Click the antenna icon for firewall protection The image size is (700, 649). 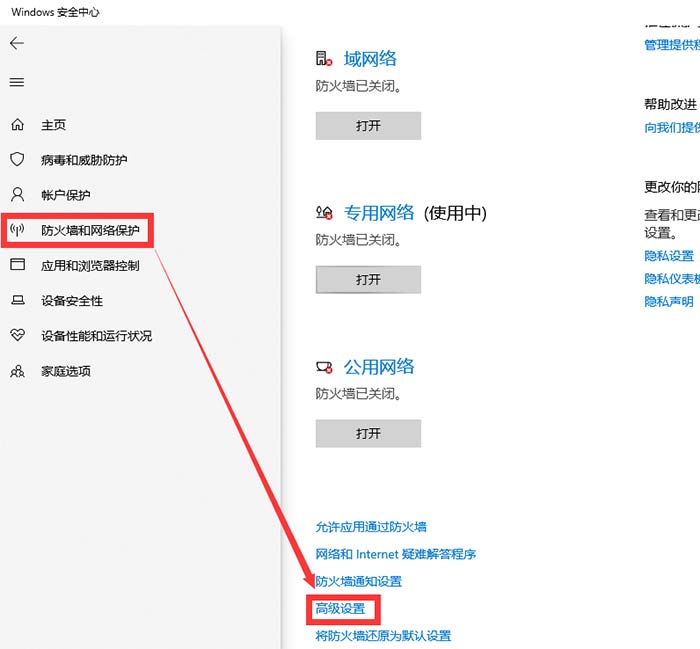pos(17,230)
